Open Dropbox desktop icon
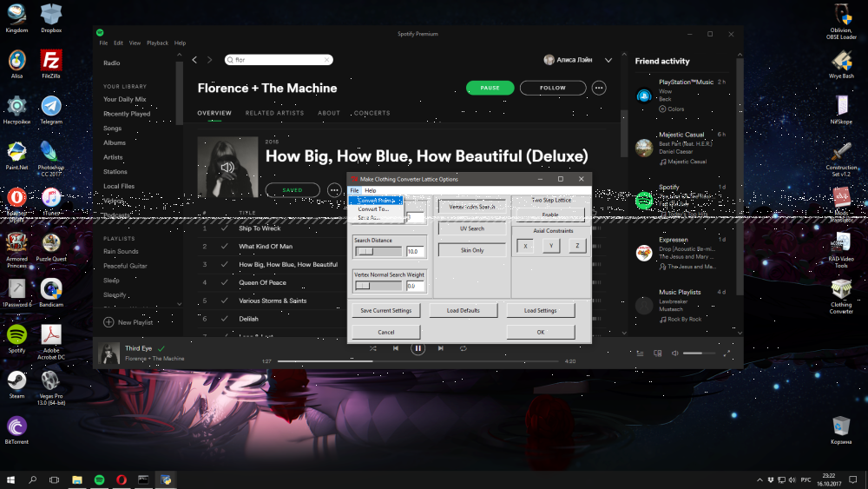The image size is (868, 489). click(x=51, y=17)
